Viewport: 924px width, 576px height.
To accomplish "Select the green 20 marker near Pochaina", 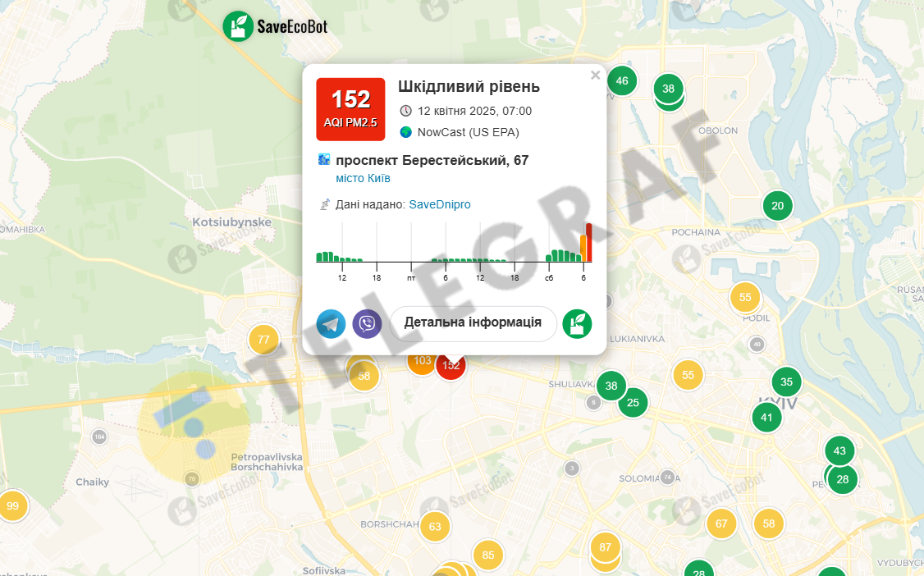I will (778, 206).
